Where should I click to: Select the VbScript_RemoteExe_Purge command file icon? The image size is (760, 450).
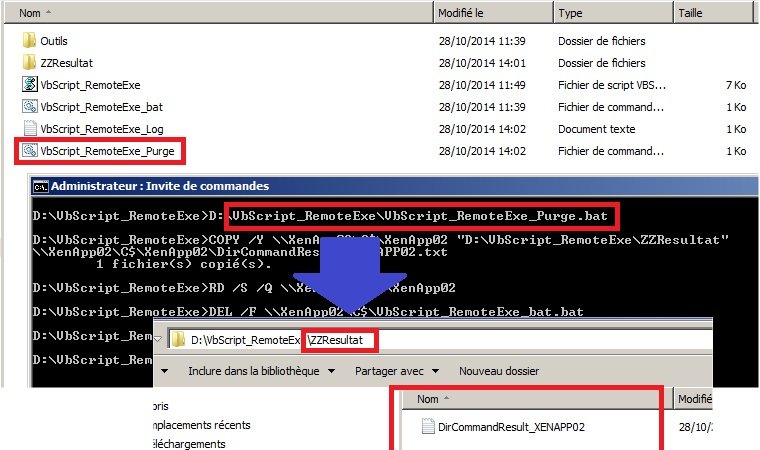coord(29,151)
